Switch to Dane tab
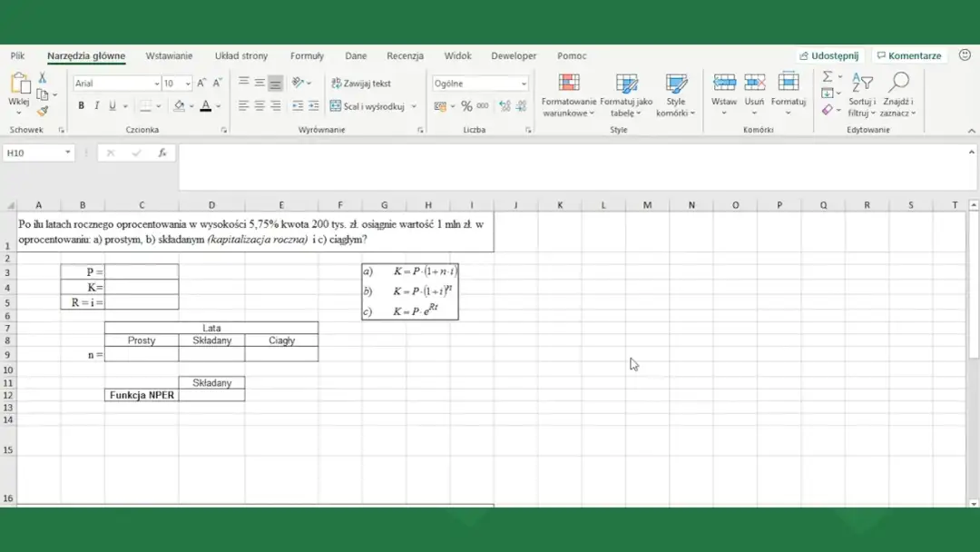 point(356,55)
